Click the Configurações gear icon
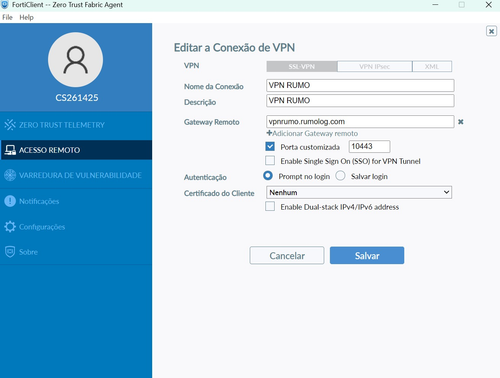Viewport: 500px width, 378px height. click(10, 227)
